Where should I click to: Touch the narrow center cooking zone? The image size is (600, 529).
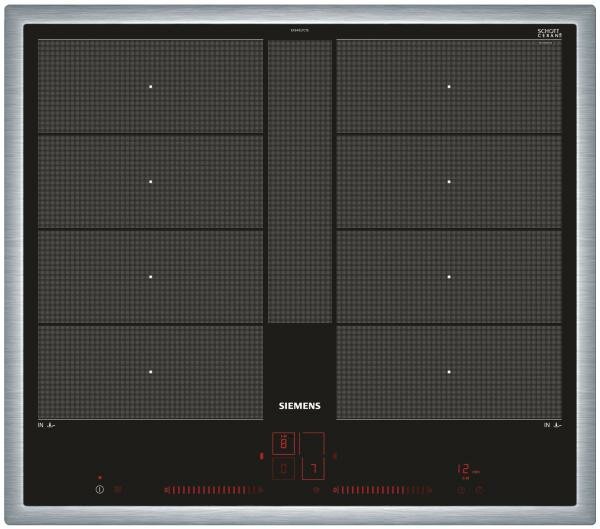tap(299, 180)
